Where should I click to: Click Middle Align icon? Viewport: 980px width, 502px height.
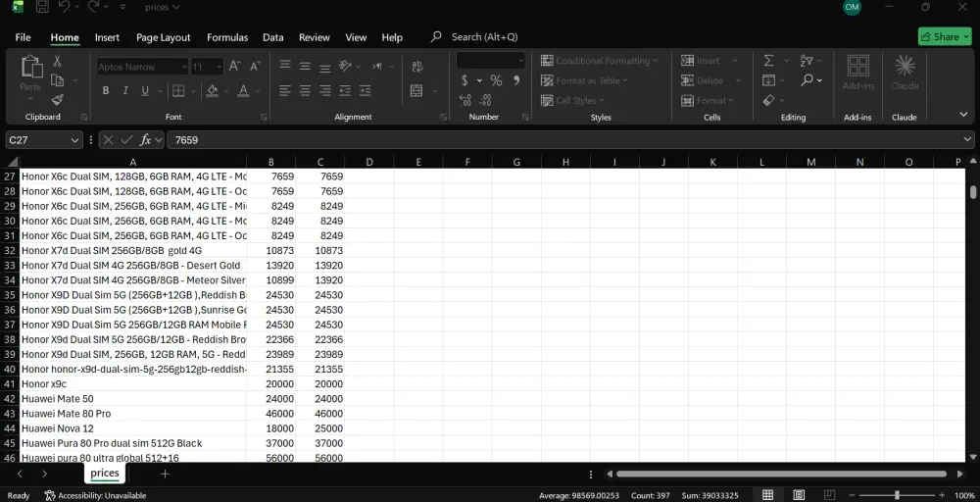tap(305, 66)
